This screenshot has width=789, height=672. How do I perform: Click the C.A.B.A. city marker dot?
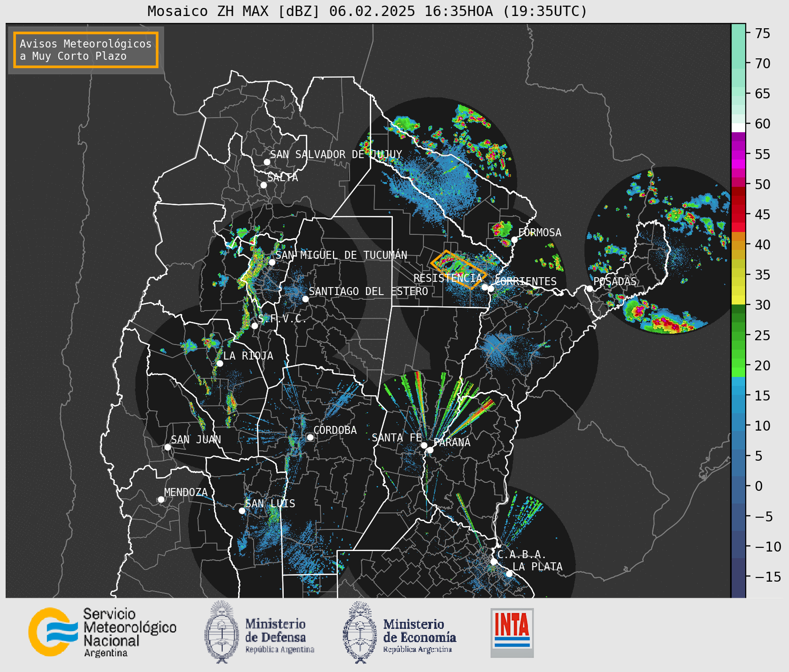pos(494,561)
